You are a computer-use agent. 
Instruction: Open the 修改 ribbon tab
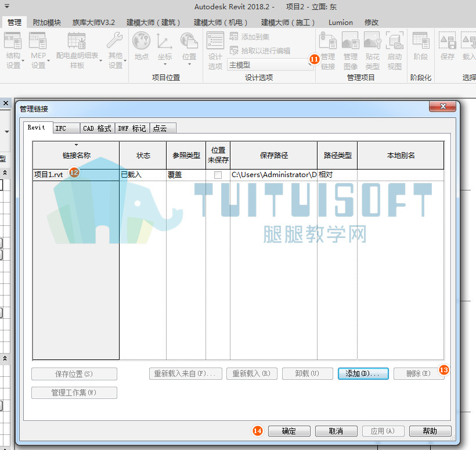[372, 23]
